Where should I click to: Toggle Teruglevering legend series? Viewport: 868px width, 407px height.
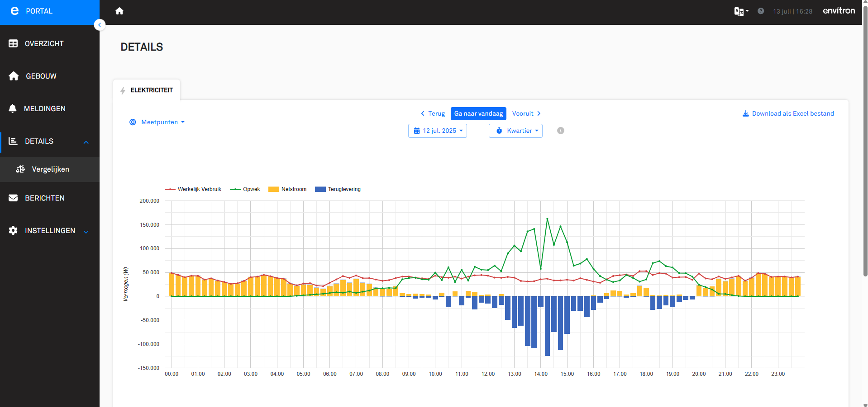click(338, 189)
